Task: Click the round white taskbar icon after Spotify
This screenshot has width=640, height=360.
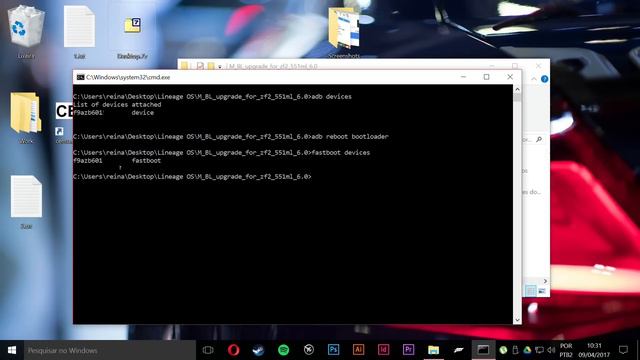Action: pyautogui.click(x=309, y=350)
